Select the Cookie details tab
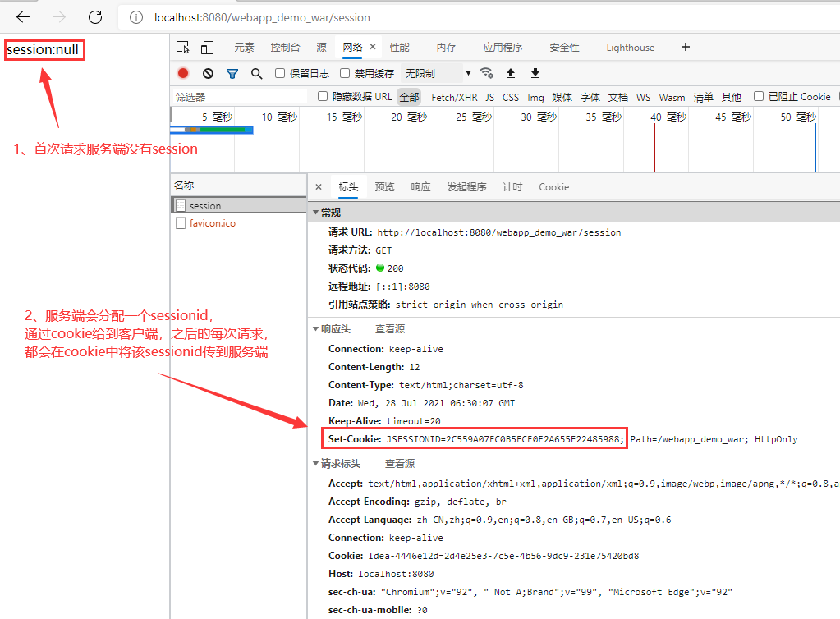This screenshot has width=840, height=619. pos(554,187)
